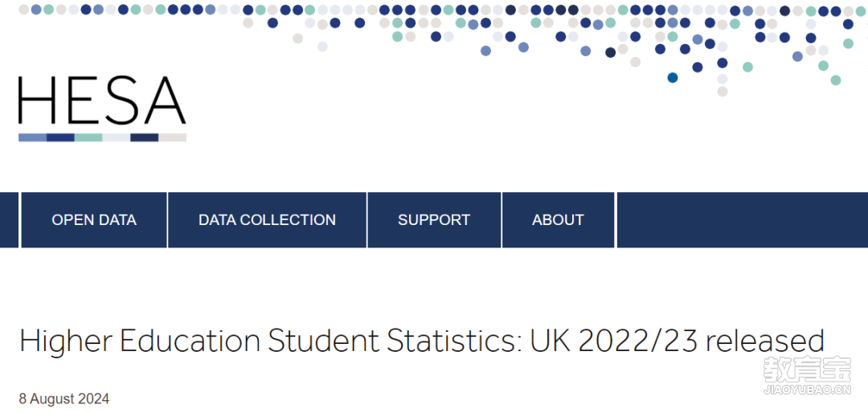This screenshot has width=868, height=413.
Task: Click the pale lavender segment of logo bar
Action: click(117, 137)
